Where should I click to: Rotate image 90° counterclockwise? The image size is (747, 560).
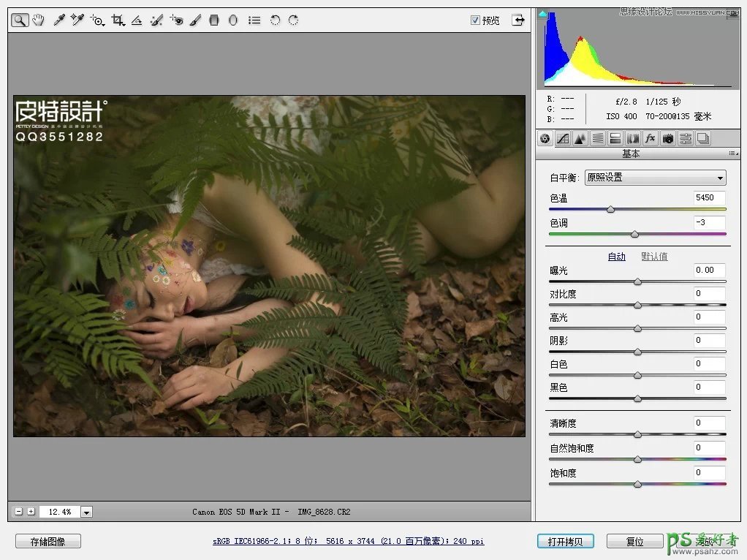(x=275, y=20)
